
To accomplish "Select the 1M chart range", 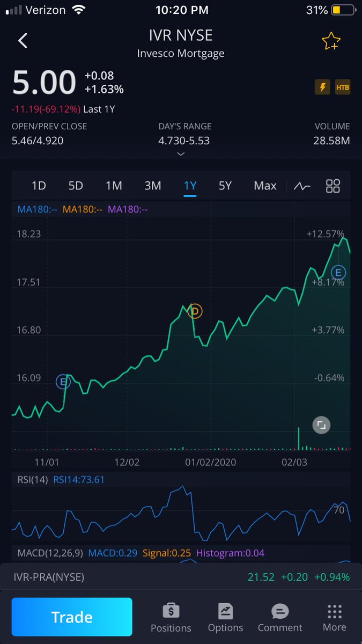I will [114, 186].
